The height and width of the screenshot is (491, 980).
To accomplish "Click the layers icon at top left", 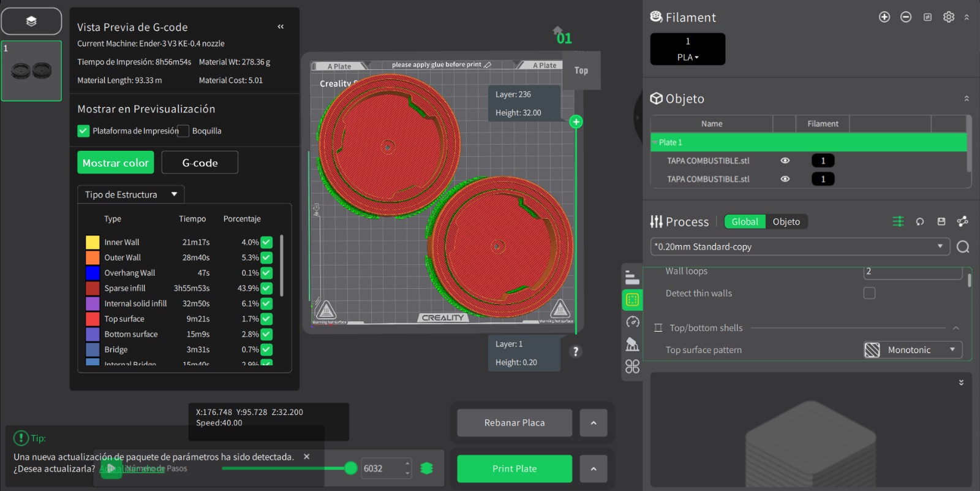I will 31,21.
